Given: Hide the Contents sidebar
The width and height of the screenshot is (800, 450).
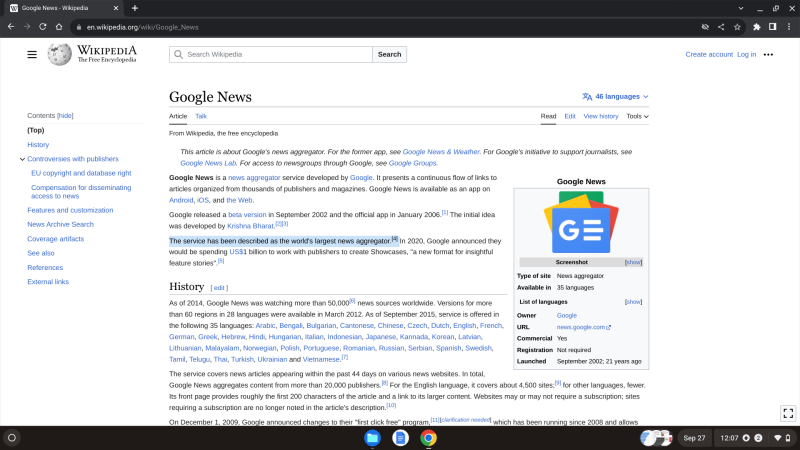Looking at the screenshot, I should [65, 116].
